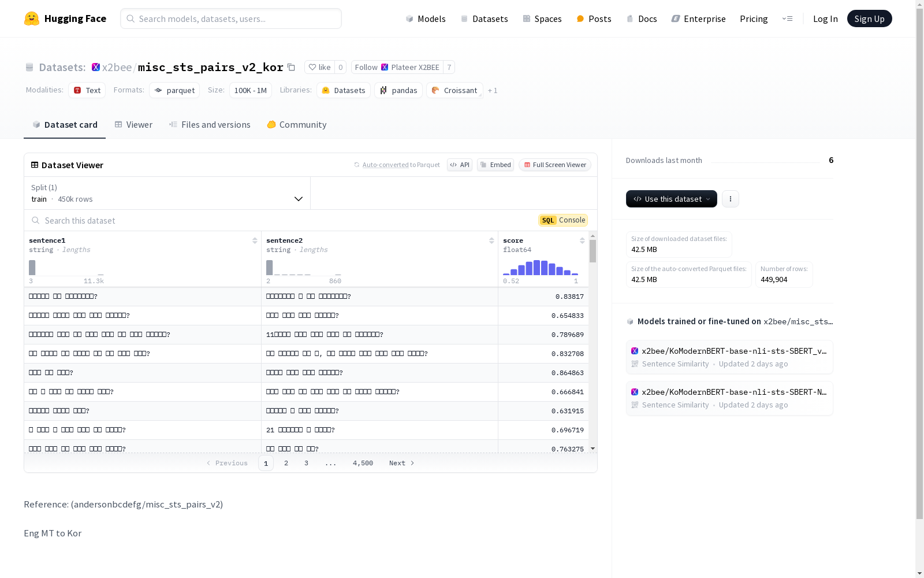Jump to page 4,500
924x578 pixels.
tap(363, 463)
